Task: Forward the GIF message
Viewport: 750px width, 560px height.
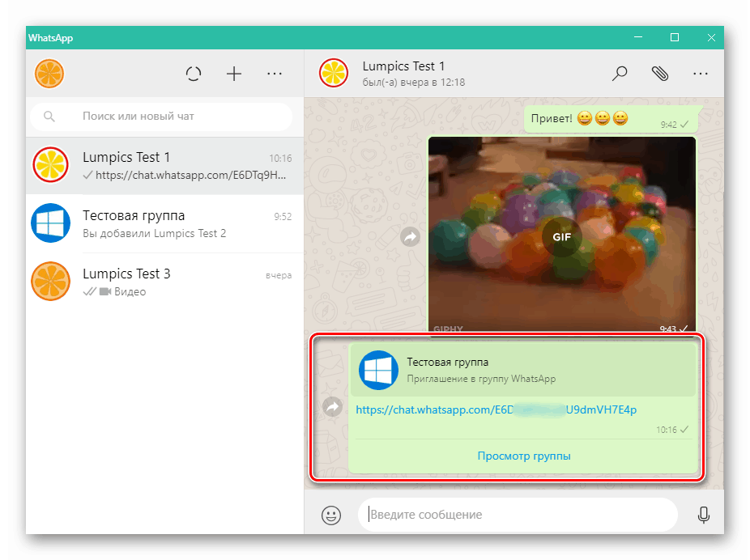Action: (409, 236)
